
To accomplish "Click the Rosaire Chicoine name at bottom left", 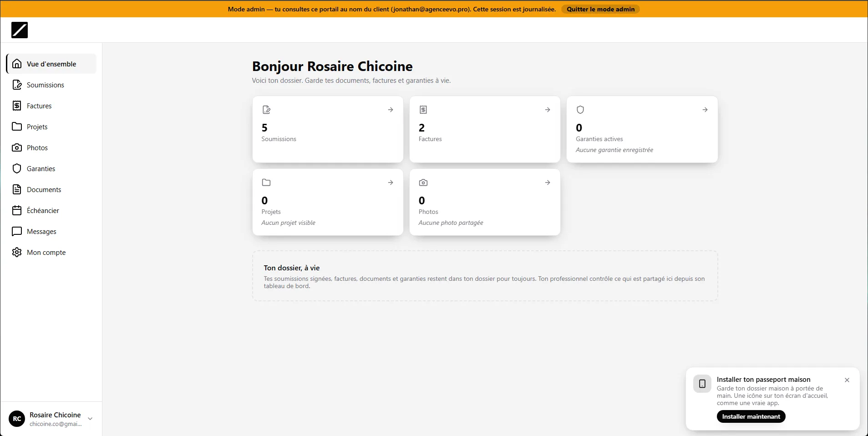I will [55, 415].
